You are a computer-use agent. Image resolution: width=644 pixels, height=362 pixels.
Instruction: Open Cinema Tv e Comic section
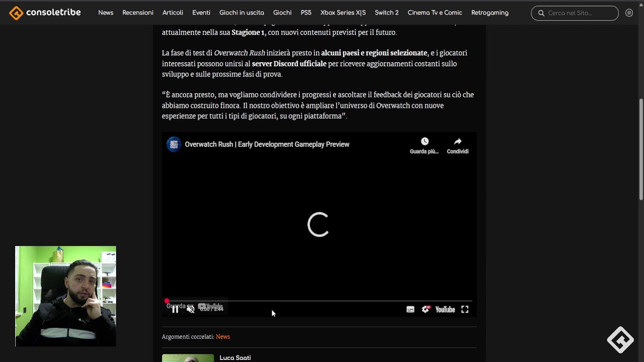pyautogui.click(x=435, y=13)
